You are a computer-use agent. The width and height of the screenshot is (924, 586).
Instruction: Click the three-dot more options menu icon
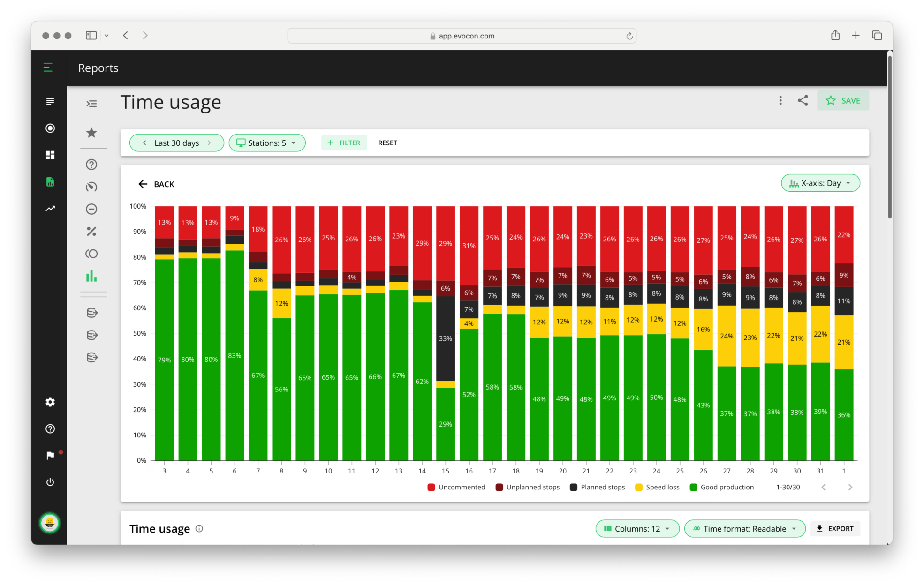[x=780, y=100]
